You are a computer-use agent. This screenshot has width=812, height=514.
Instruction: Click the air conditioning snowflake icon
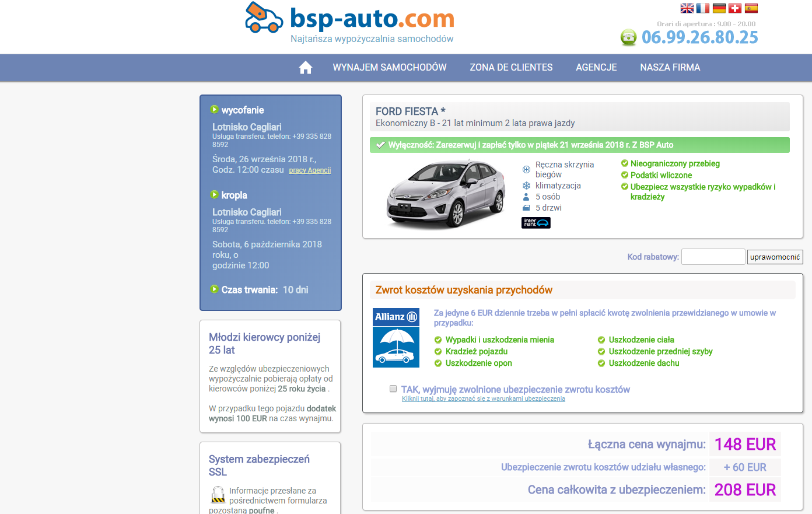(526, 186)
